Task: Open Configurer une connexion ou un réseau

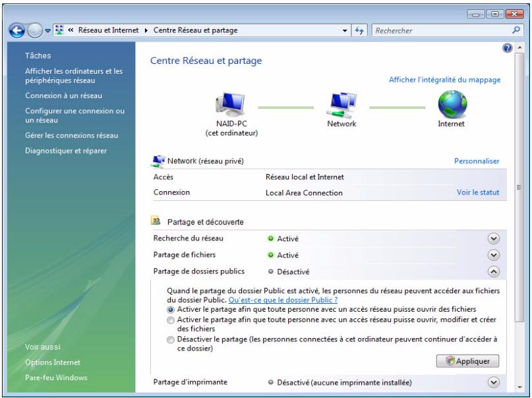Action: [74, 115]
